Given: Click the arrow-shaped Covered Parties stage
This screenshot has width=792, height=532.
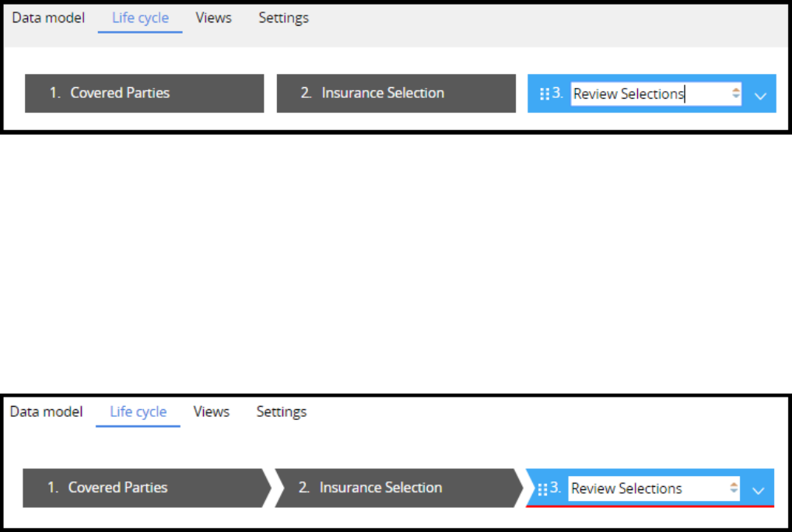Looking at the screenshot, I should [144, 488].
